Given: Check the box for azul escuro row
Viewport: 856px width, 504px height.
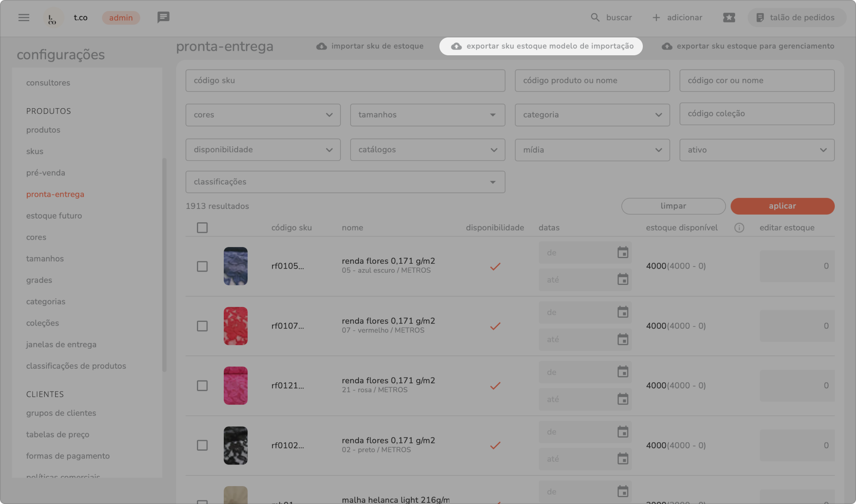Looking at the screenshot, I should click(202, 266).
